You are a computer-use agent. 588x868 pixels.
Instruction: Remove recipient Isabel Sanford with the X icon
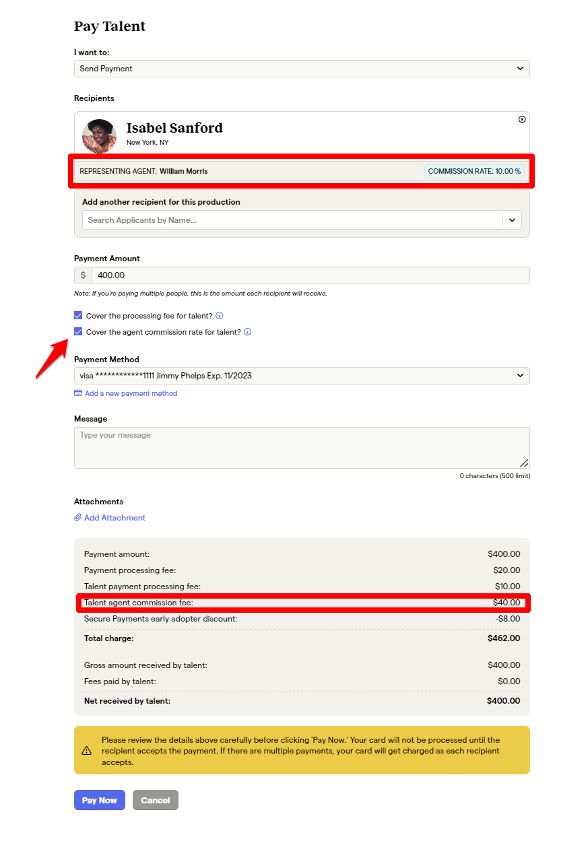coord(522,119)
